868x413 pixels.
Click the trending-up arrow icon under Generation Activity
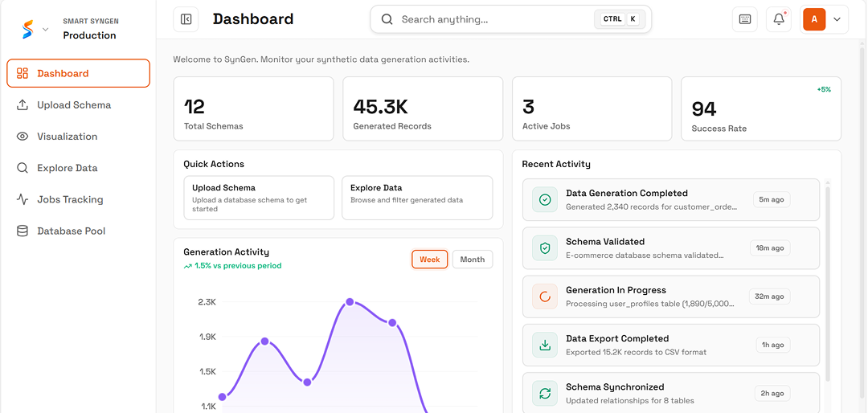click(187, 266)
